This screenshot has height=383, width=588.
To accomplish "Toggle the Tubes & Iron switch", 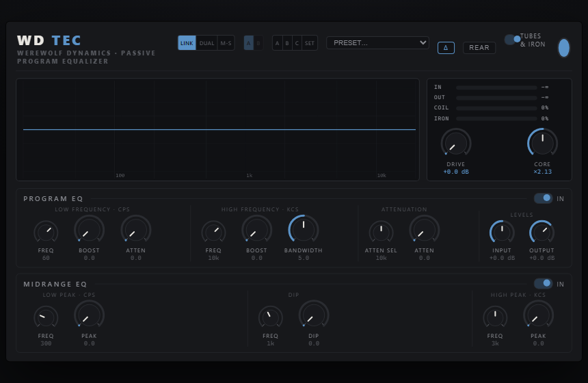I will (512, 40).
